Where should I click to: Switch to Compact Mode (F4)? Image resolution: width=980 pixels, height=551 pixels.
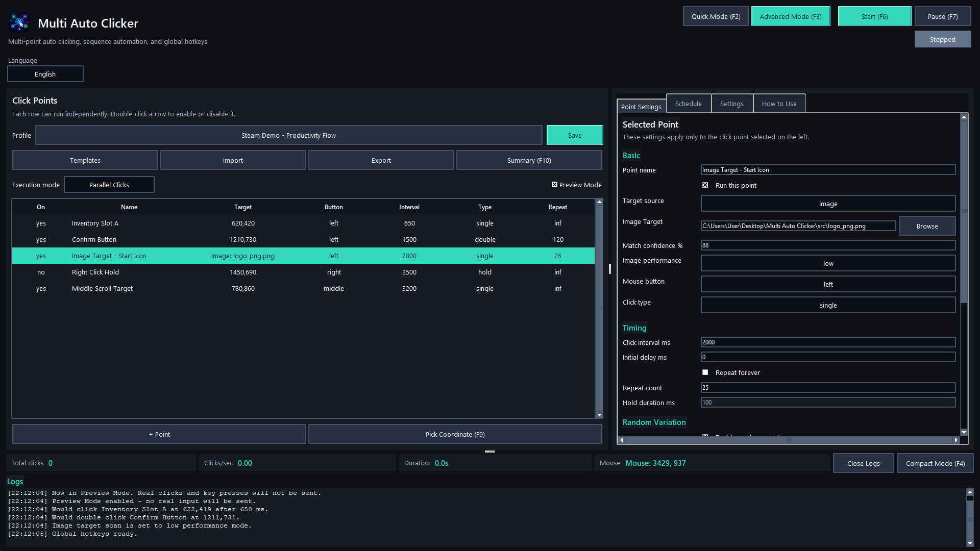pos(935,463)
